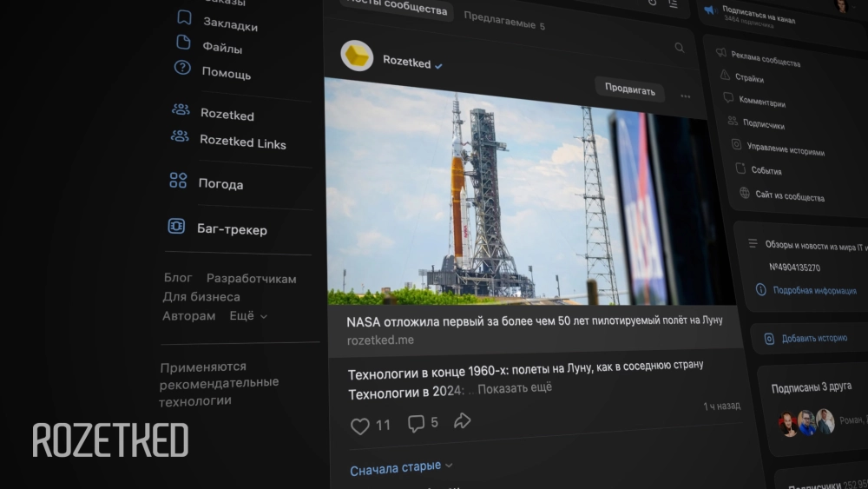
Task: Switch to Предлагаемые 5 tab
Action: (x=504, y=21)
